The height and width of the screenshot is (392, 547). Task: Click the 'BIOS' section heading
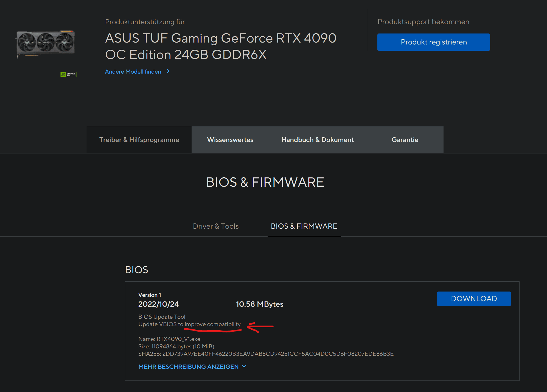pyautogui.click(x=136, y=270)
